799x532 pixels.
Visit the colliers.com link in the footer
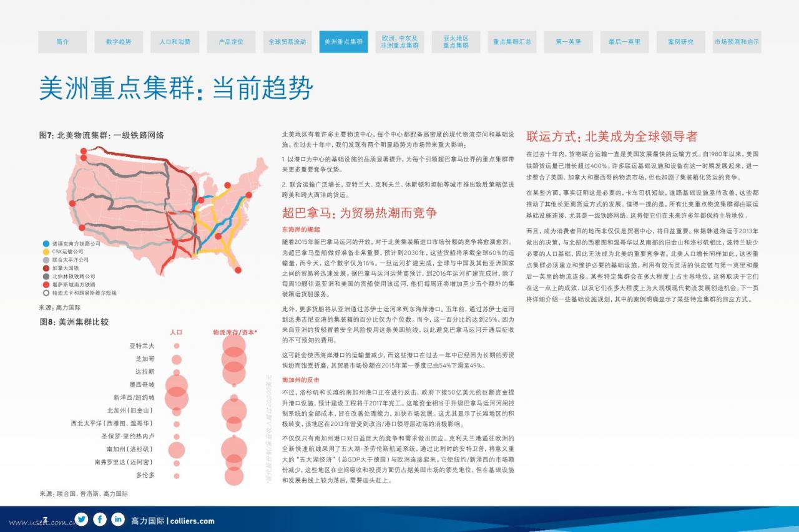[x=192, y=521]
